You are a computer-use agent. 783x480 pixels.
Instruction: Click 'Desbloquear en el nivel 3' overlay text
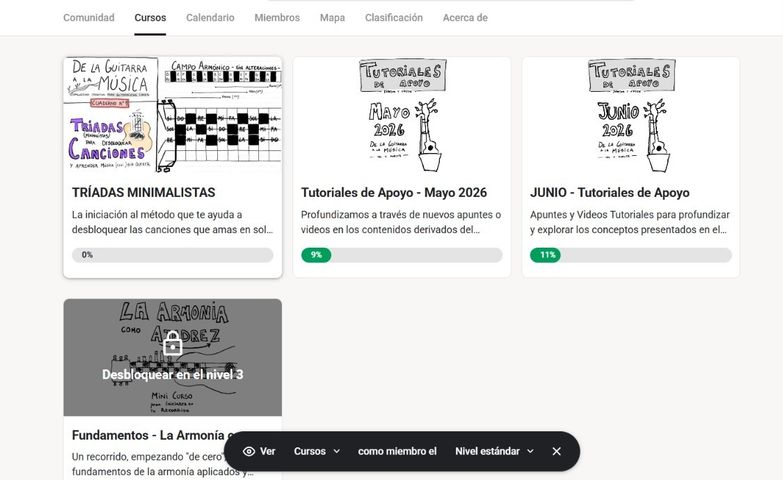(x=173, y=375)
